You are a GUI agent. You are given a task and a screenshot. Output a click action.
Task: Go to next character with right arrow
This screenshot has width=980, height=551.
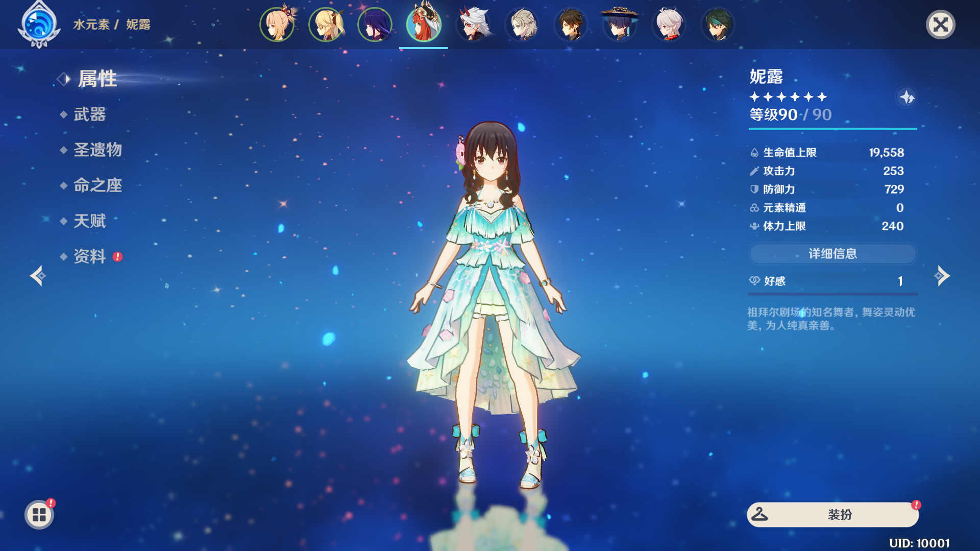pos(942,276)
